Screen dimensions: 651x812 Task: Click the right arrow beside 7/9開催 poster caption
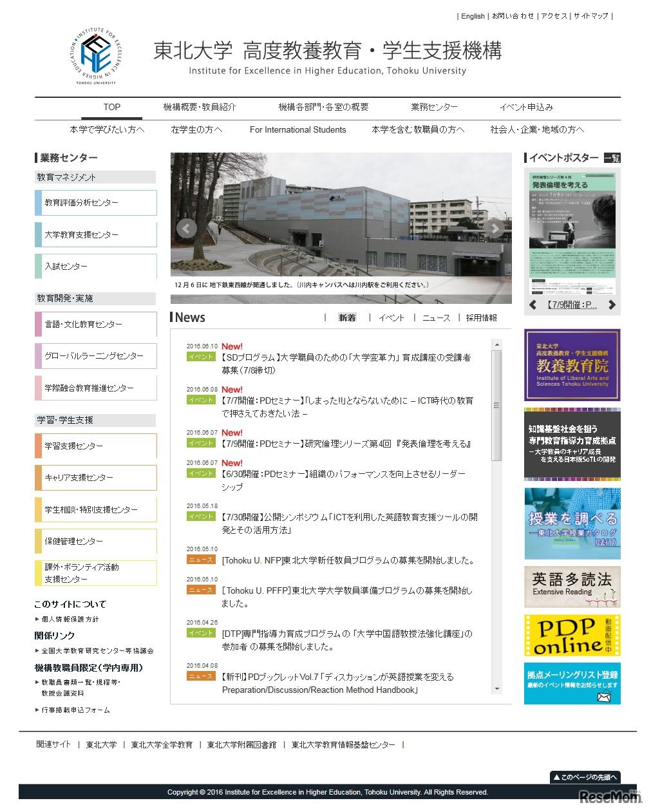coord(612,305)
